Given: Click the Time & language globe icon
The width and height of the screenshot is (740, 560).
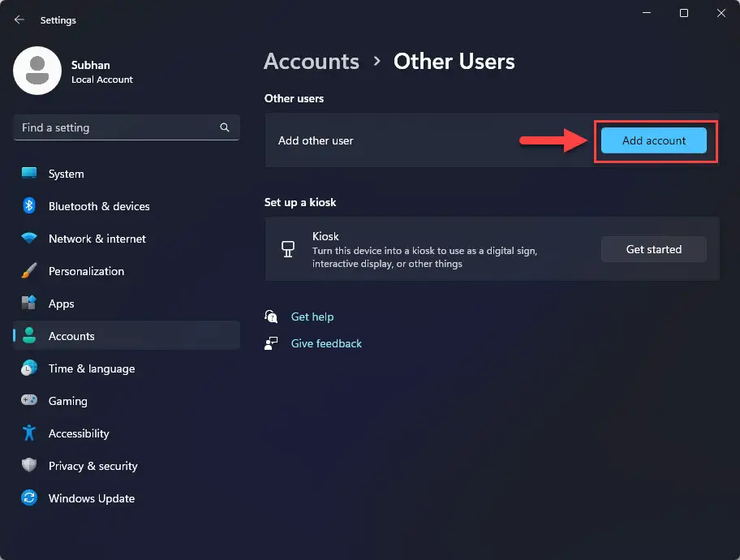Looking at the screenshot, I should coord(29,368).
